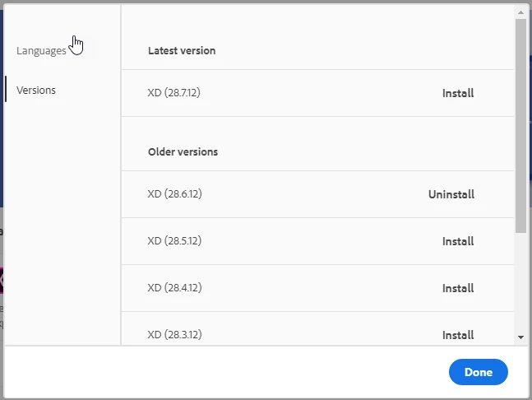The width and height of the screenshot is (532, 400).
Task: Select the XD (28.3.12) row label
Action: [x=173, y=335]
